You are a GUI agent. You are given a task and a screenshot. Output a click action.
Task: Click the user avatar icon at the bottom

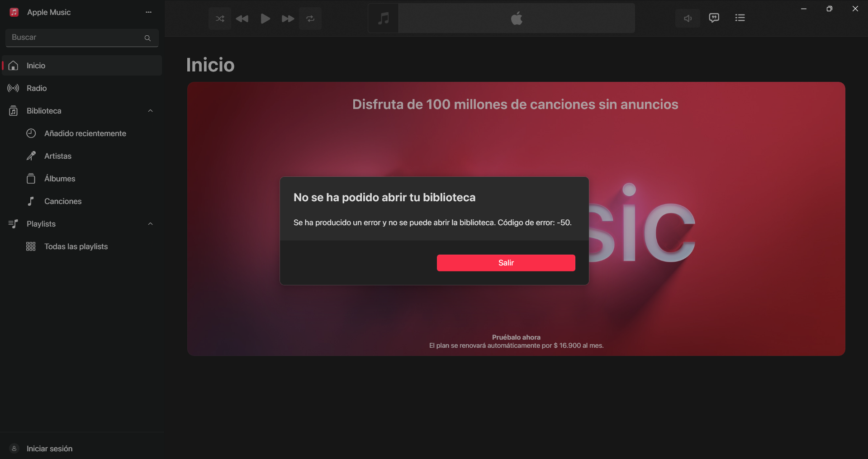pos(14,449)
